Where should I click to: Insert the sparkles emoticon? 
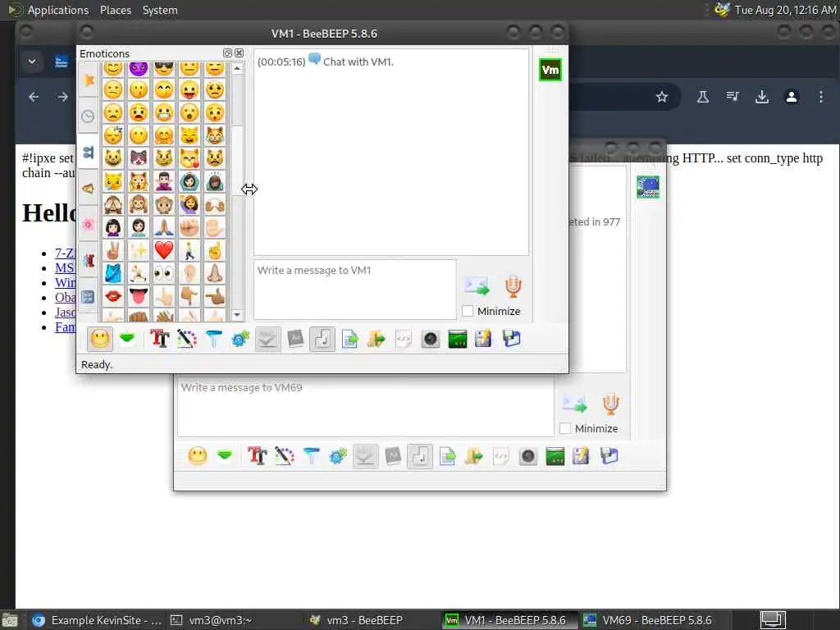click(138, 250)
